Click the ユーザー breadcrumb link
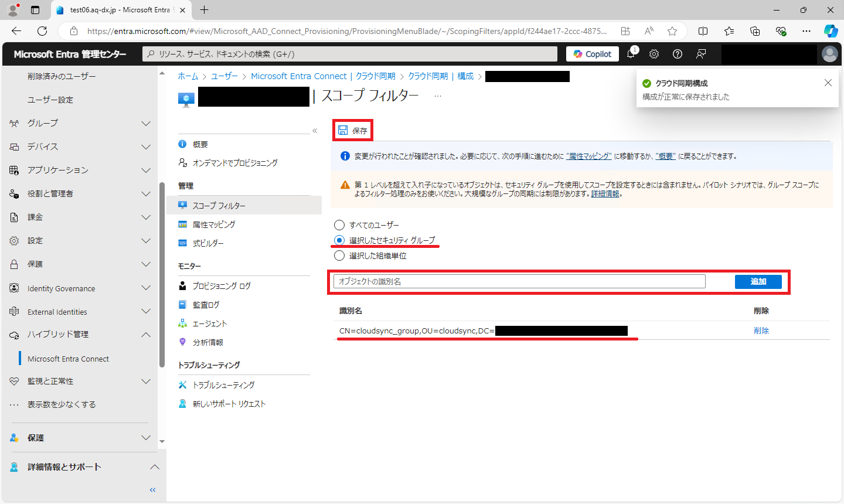 [224, 76]
